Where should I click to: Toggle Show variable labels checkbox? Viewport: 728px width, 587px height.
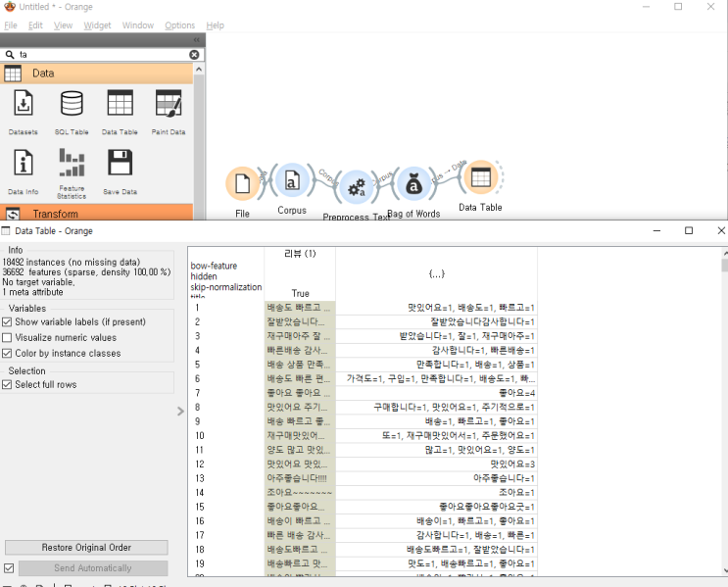(x=7, y=321)
